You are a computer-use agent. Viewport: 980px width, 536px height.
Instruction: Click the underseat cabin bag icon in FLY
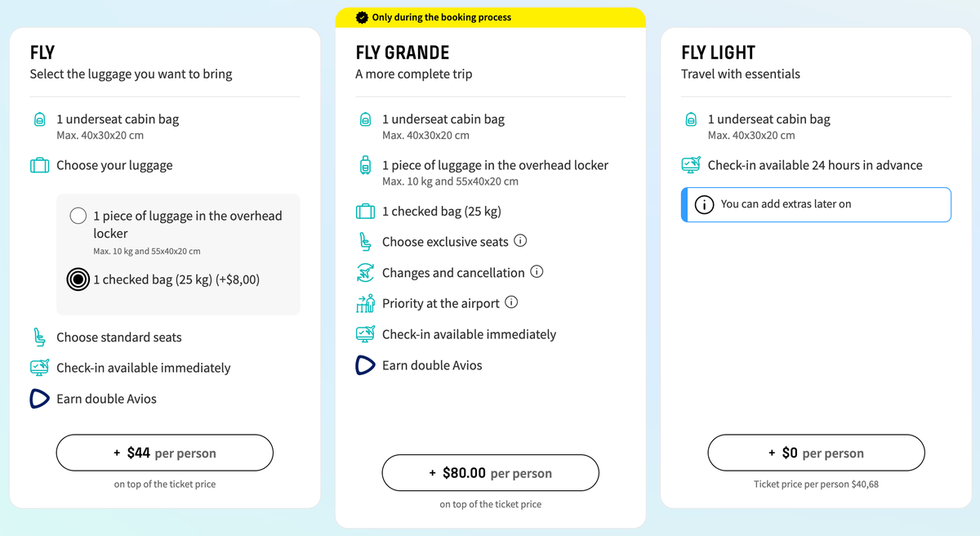coord(38,118)
